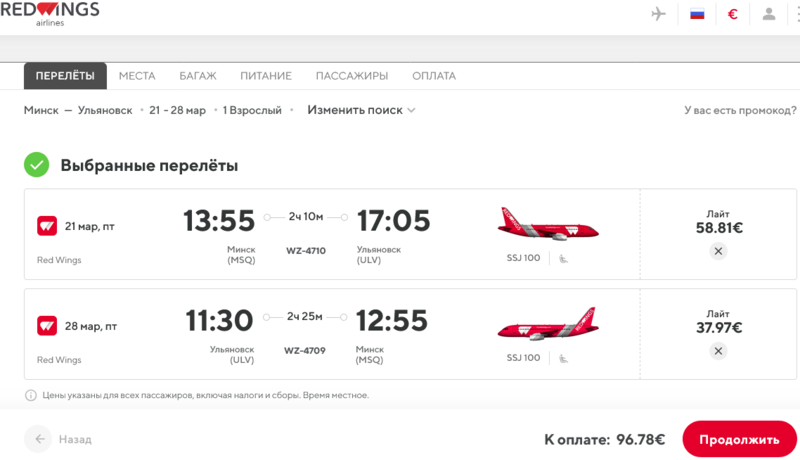The width and height of the screenshot is (800, 460).
Task: Open language selection via Russian flag
Action: (697, 14)
